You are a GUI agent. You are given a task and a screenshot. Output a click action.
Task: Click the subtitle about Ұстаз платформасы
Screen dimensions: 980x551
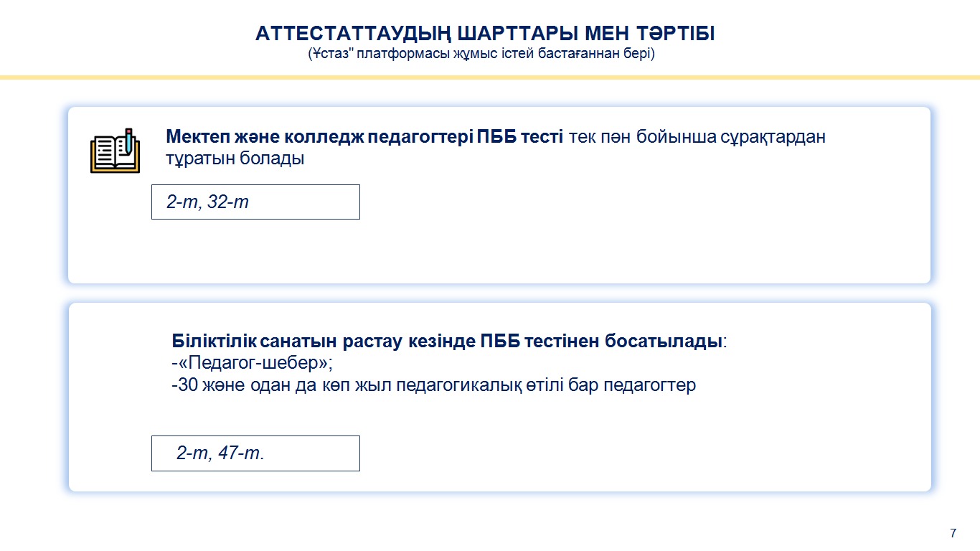pyautogui.click(x=481, y=54)
